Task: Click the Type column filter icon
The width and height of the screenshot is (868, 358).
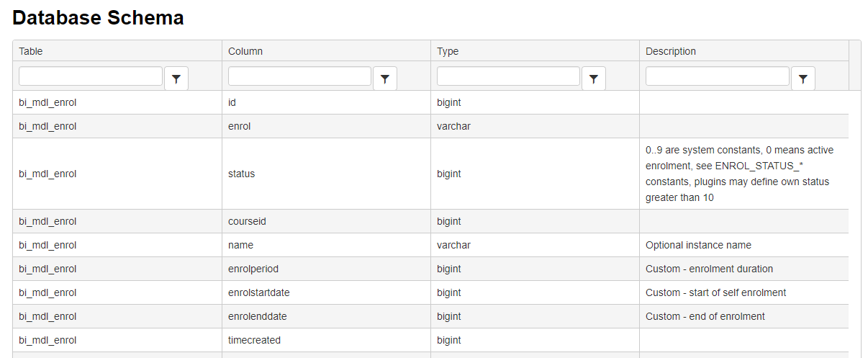Action: (x=594, y=79)
